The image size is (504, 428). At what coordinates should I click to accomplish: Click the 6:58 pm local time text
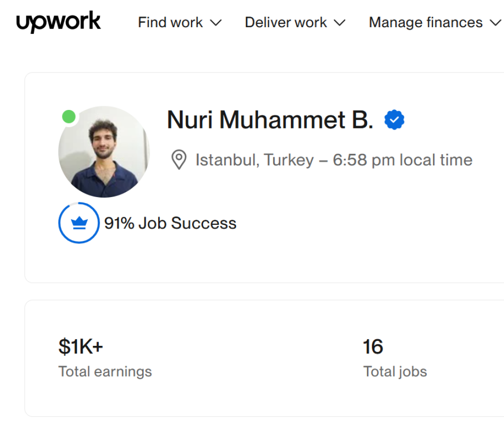pyautogui.click(x=403, y=160)
